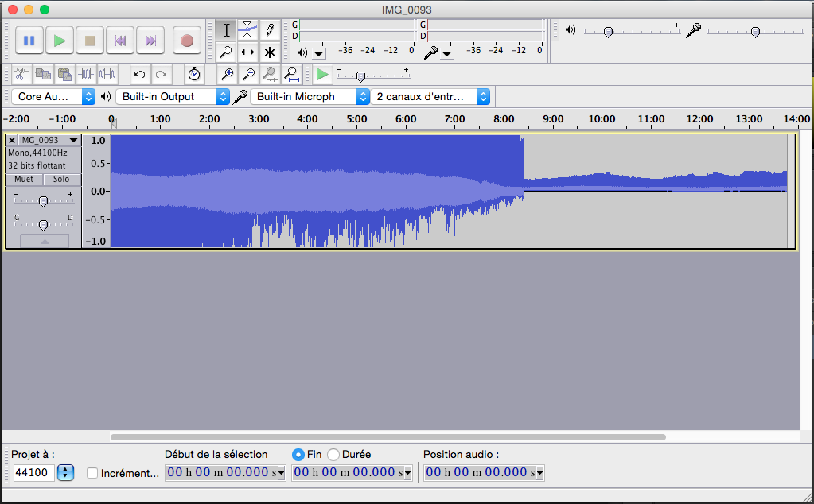Open the Built-in Microph input dropdown

point(310,96)
